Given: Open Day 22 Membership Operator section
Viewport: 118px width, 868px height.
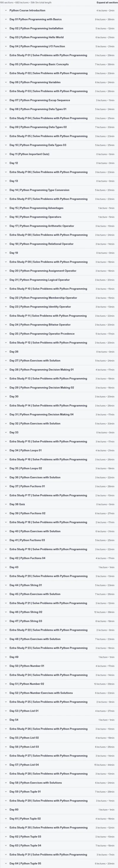Looking at the screenshot, I should point(59,298).
